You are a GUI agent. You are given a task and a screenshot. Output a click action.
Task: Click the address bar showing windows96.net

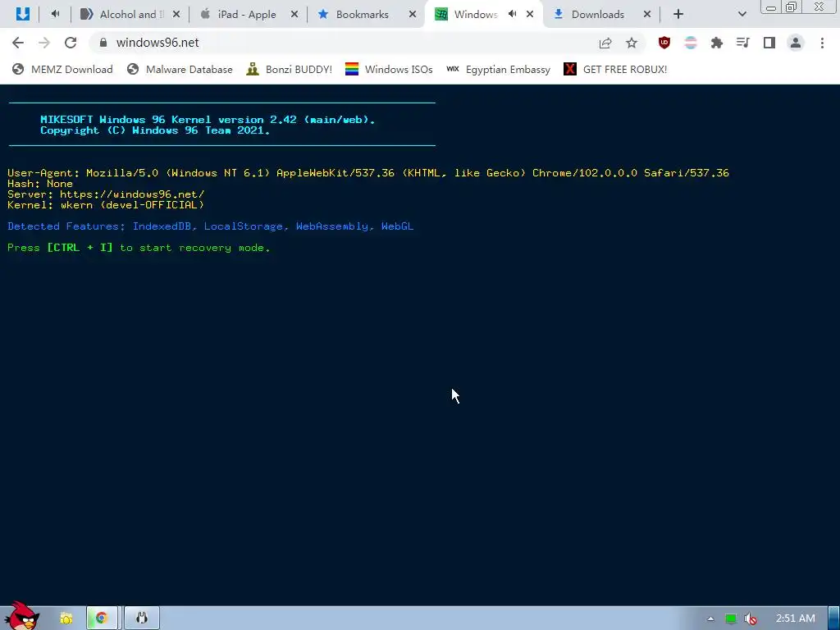(x=343, y=43)
